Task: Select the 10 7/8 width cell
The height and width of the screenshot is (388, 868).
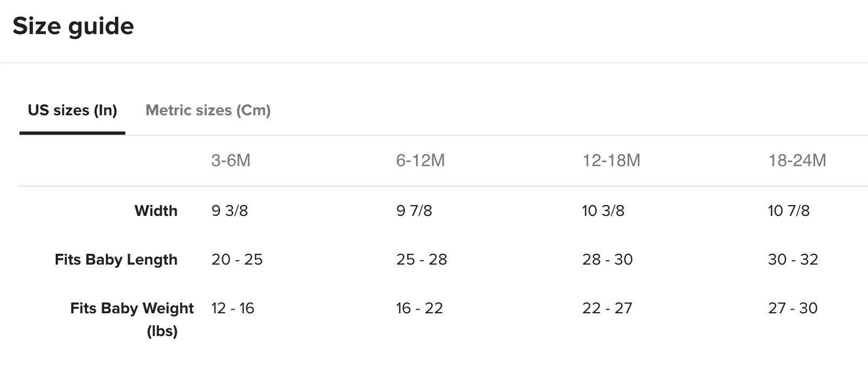Action: 789,211
